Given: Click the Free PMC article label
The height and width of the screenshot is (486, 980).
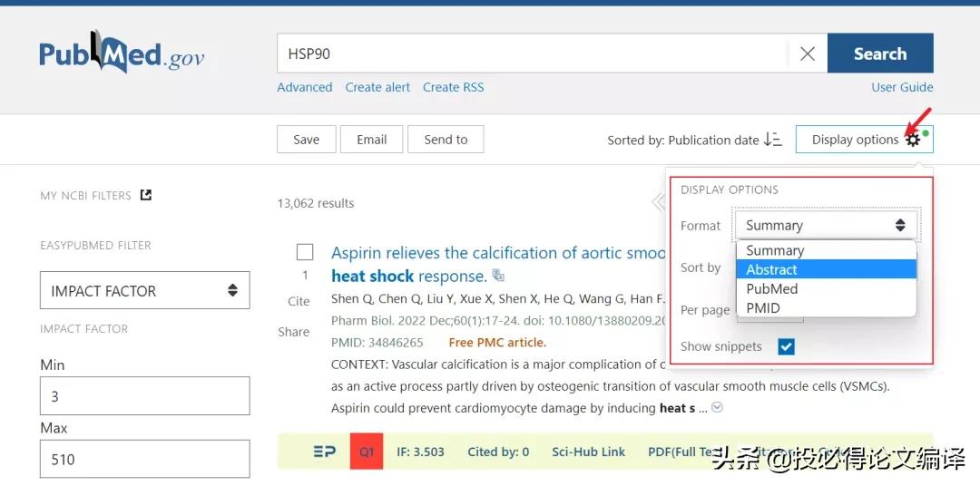Looking at the screenshot, I should pos(497,343).
